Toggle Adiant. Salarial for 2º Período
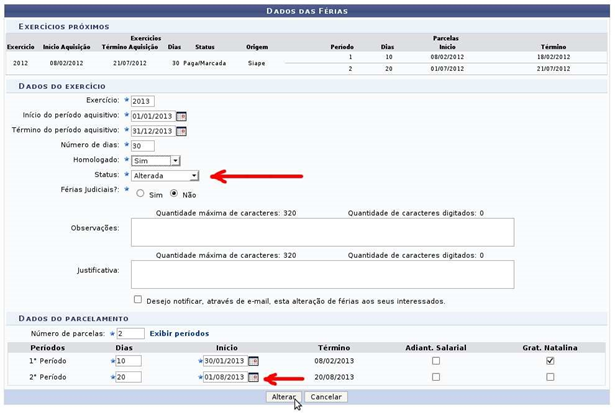Screen dimensions: 615x413 point(436,377)
